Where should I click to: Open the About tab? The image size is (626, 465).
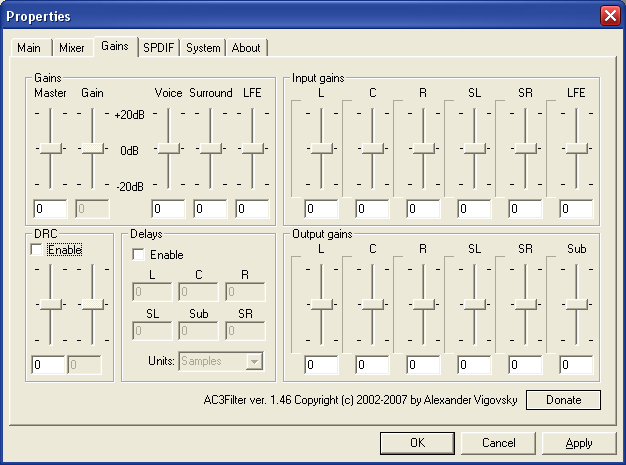pyautogui.click(x=246, y=48)
